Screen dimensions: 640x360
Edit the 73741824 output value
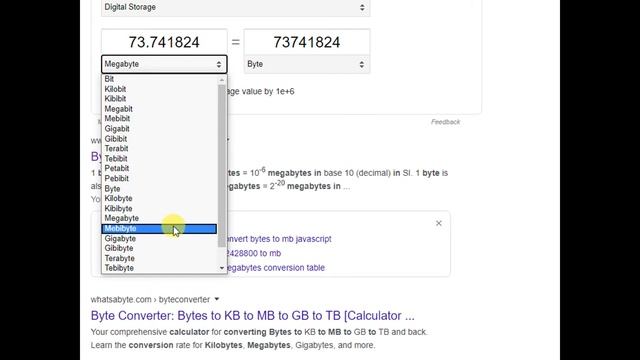(307, 42)
